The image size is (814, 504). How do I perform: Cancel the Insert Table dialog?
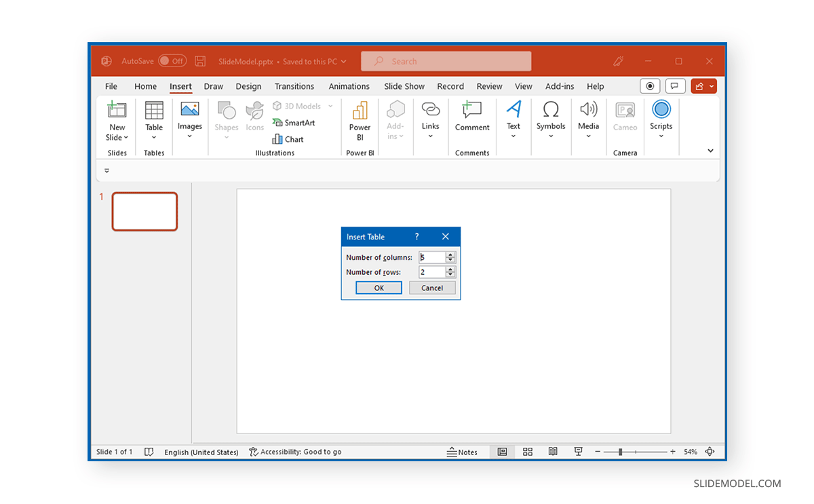[432, 288]
